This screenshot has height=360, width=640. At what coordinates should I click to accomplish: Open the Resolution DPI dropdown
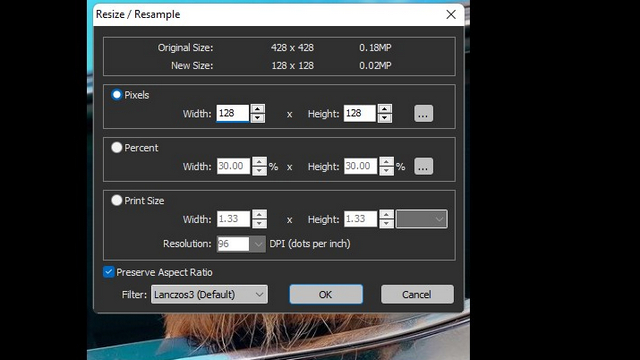(x=258, y=244)
